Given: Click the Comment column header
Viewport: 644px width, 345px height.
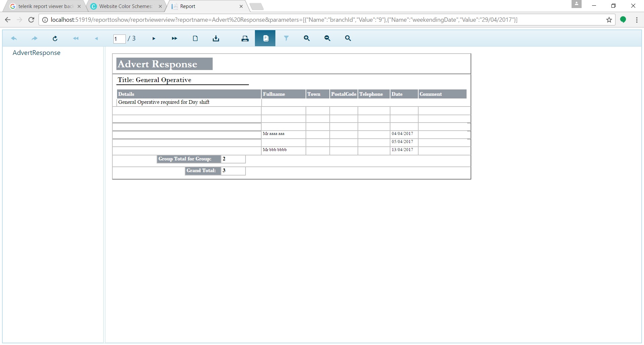Looking at the screenshot, I should 442,94.
